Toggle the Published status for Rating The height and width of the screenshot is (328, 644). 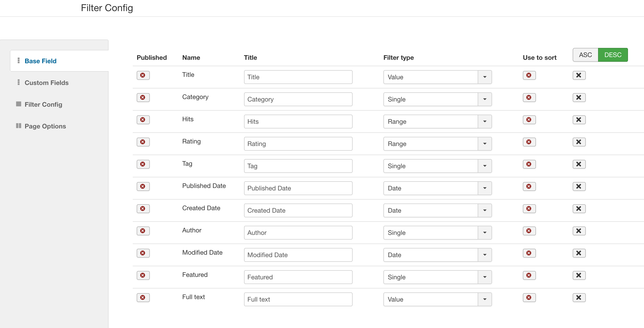tap(143, 142)
